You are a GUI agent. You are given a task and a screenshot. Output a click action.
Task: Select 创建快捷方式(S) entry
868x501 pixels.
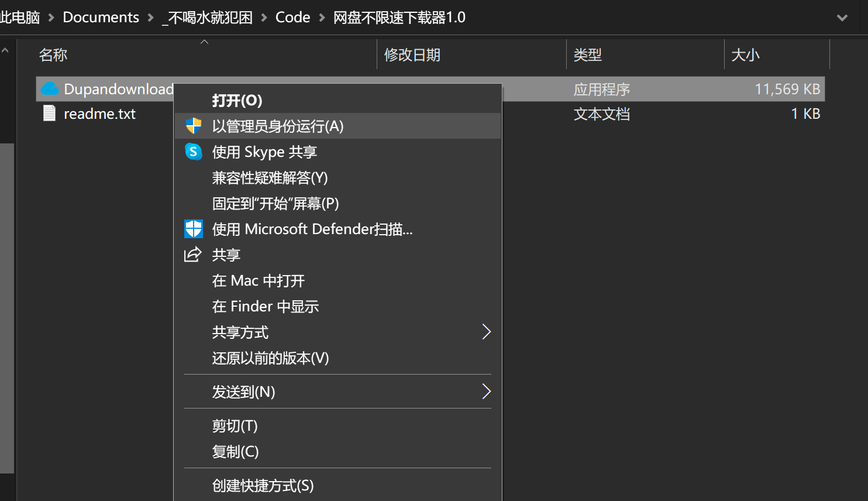263,486
